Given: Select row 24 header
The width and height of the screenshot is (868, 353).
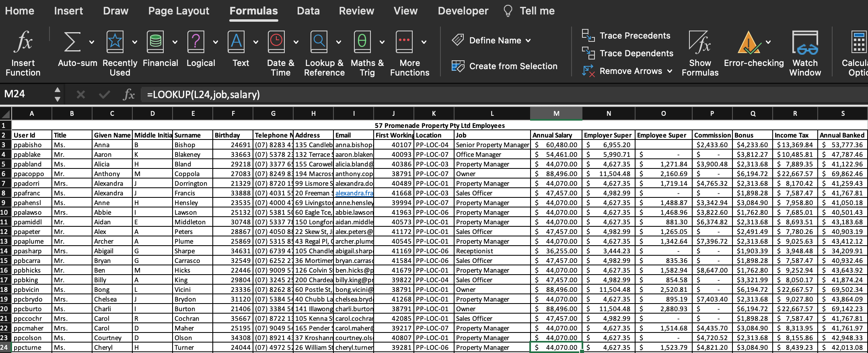Looking at the screenshot, I should click(6, 347).
